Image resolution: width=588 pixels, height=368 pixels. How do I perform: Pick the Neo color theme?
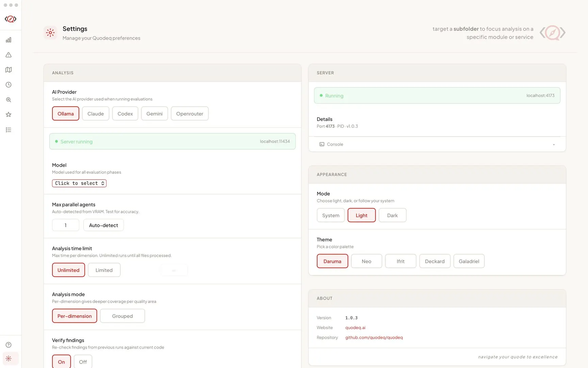(366, 261)
